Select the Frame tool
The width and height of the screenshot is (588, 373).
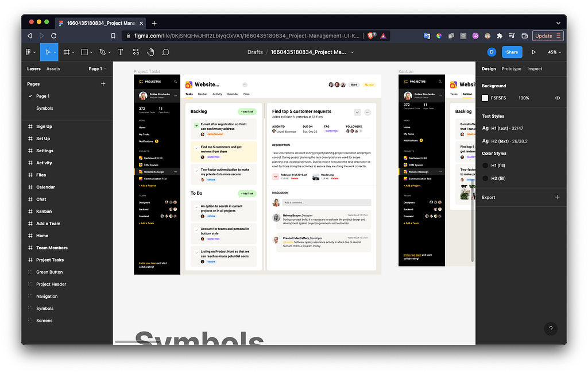67,52
